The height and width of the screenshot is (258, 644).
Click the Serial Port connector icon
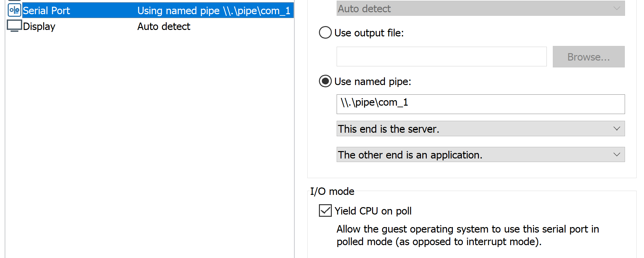pyautogui.click(x=14, y=10)
